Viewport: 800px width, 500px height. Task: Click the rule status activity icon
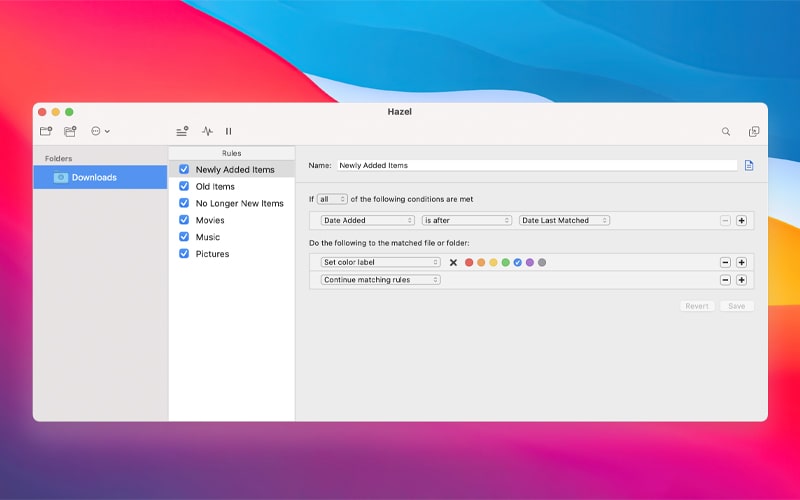point(207,131)
